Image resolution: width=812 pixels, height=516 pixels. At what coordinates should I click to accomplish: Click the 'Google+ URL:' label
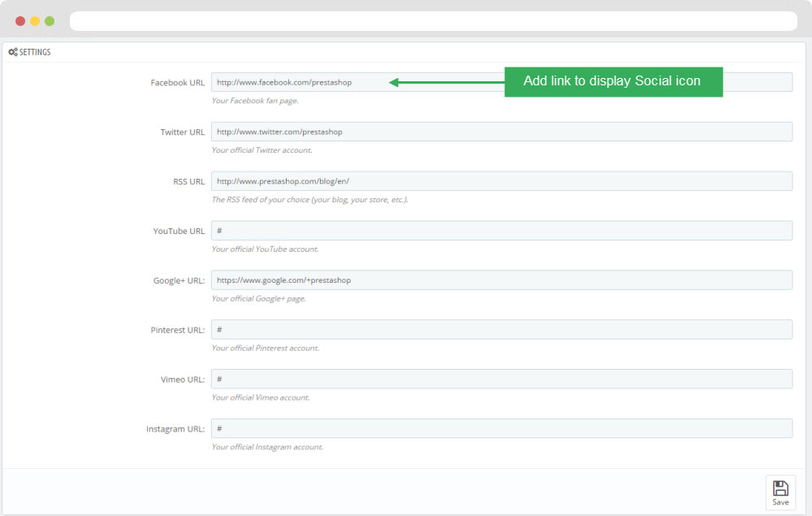[179, 281]
